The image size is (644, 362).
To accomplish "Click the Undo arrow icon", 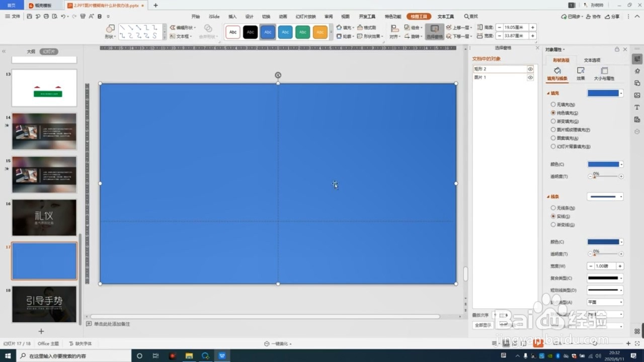I will coord(63,17).
